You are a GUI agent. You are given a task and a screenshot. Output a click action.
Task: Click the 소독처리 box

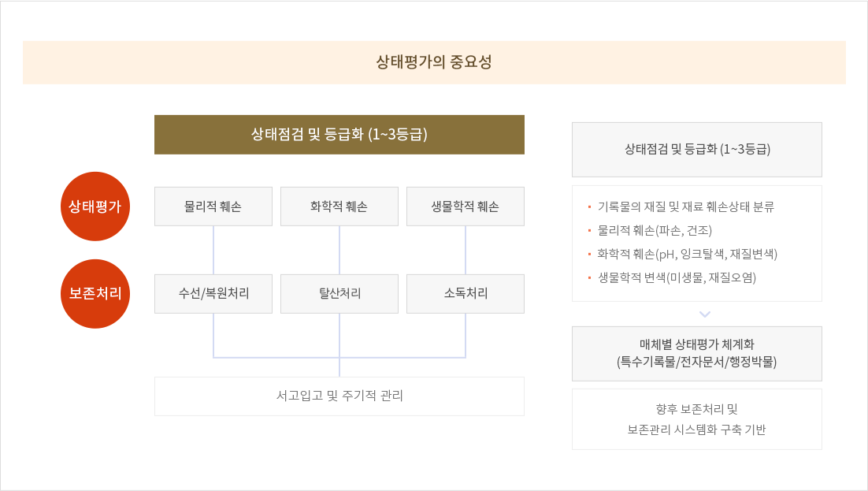466,294
